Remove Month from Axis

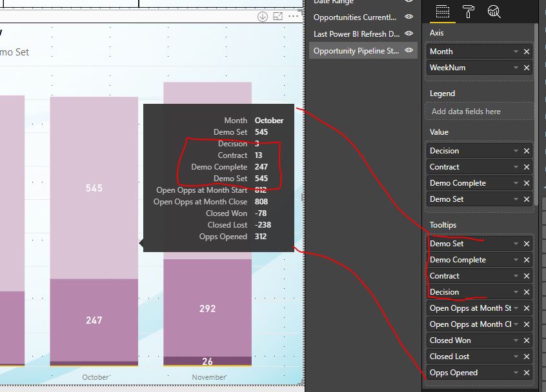527,52
